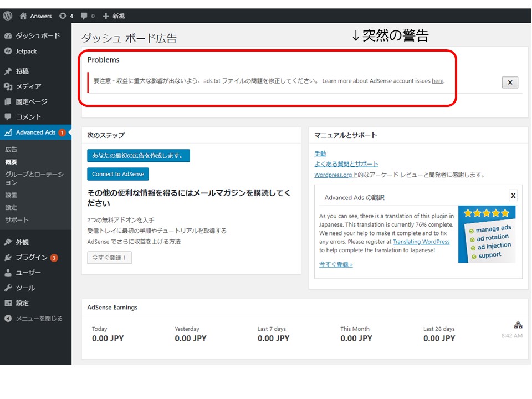
Task: Click the ダッシュボード gauge icon
Action: [8, 35]
